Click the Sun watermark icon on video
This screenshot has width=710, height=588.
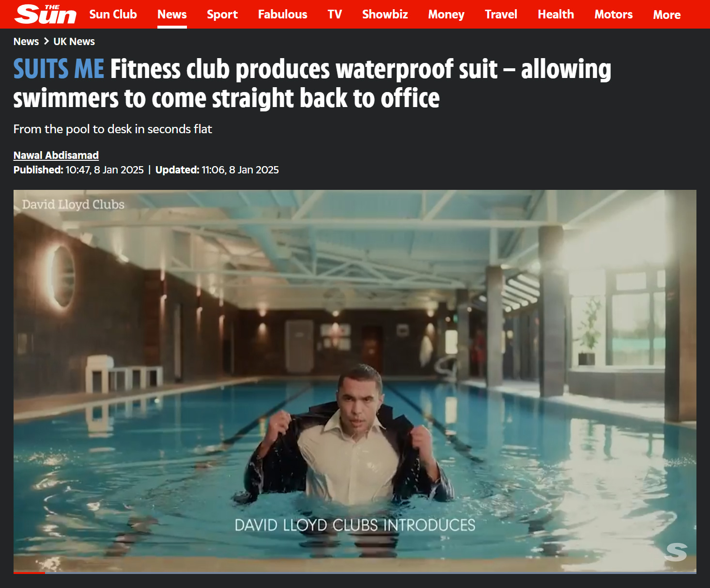point(676,552)
